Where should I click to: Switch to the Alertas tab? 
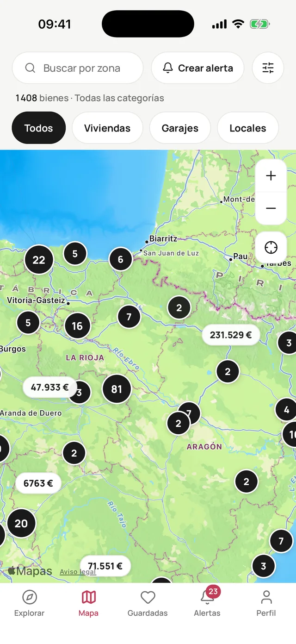pyautogui.click(x=207, y=604)
